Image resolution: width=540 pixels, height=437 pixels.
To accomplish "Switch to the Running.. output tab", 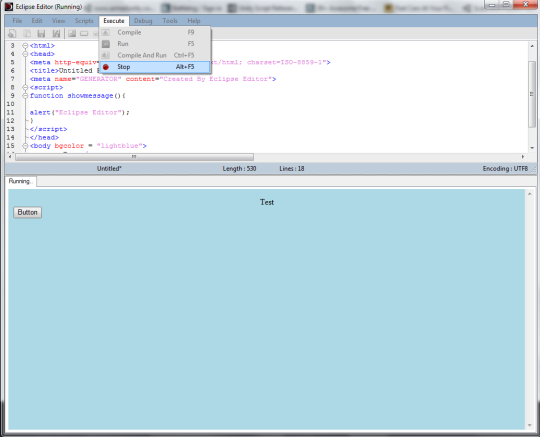I will pyautogui.click(x=21, y=181).
